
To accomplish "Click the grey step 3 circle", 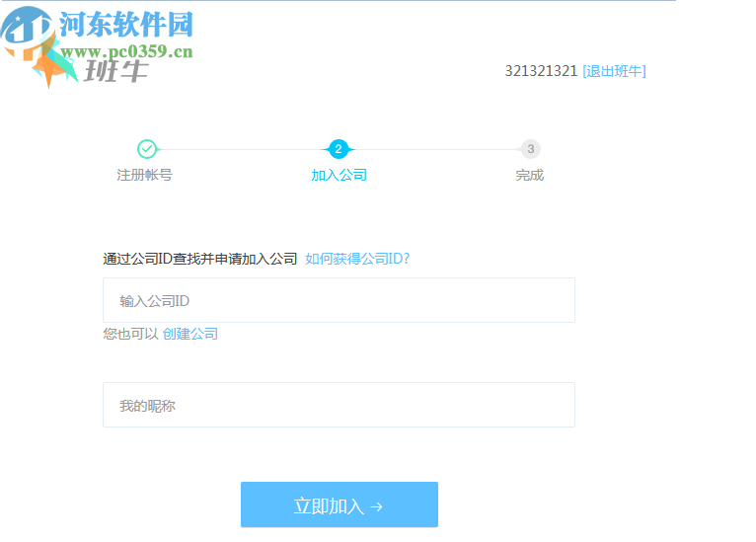I will (530, 149).
